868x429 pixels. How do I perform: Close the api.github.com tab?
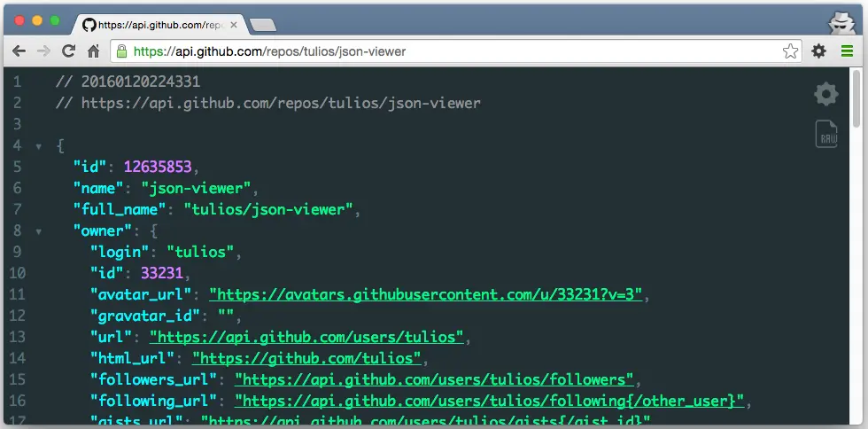pos(234,25)
